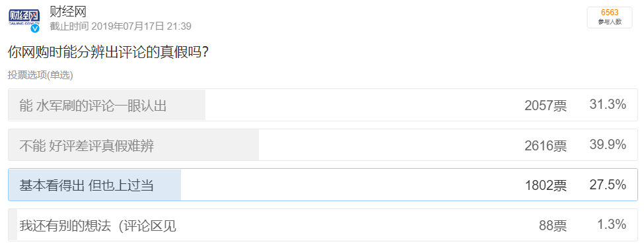
Task: Click the small gray bar of the 1.3% option
Action: point(13,225)
